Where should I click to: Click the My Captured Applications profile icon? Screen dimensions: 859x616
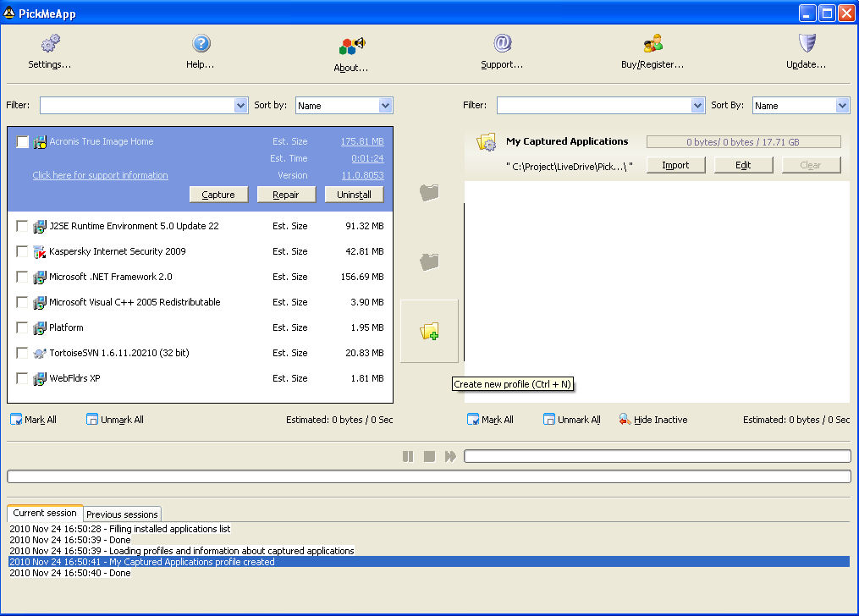[487, 142]
